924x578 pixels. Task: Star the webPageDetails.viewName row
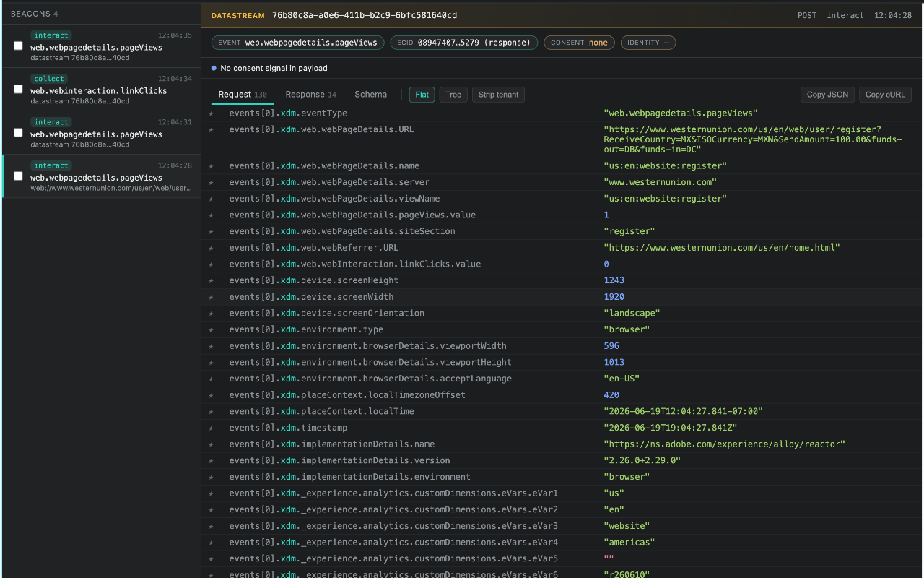pyautogui.click(x=212, y=199)
